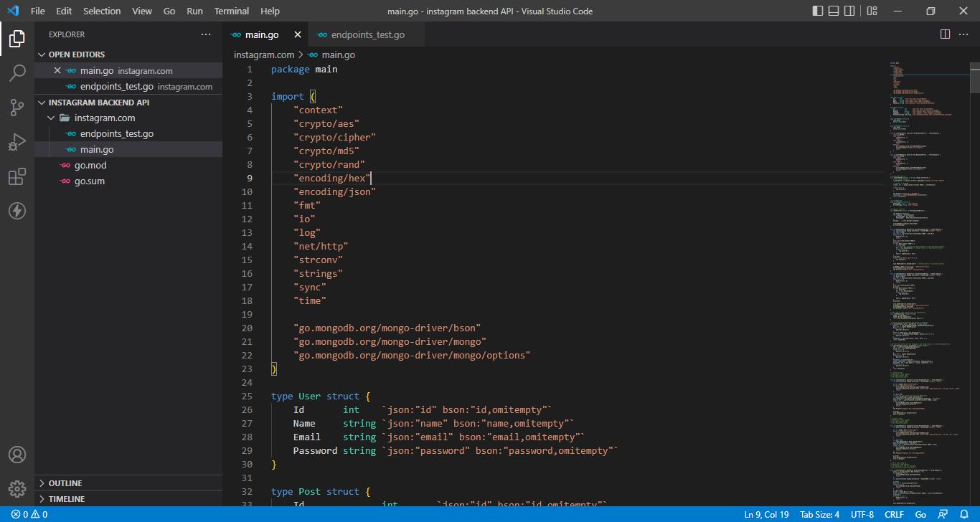The image size is (980, 522).
Task: Select main.go in the folder tree
Action: pos(128,149)
